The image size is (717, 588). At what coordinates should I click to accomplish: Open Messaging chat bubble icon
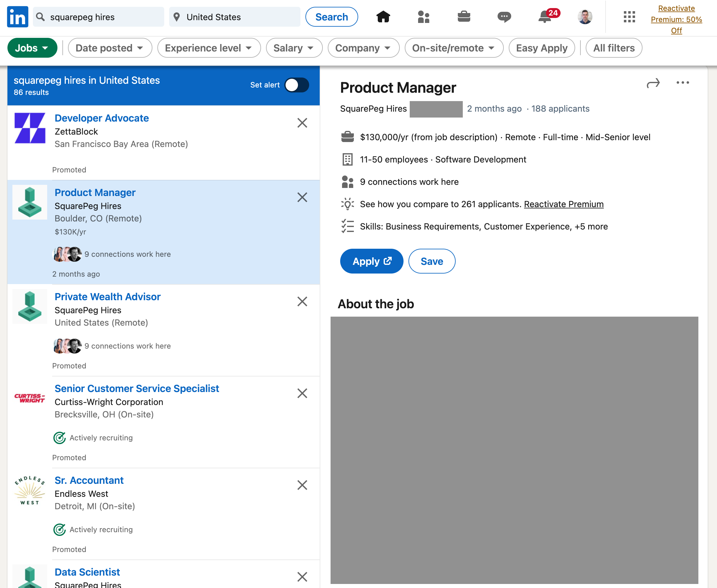pyautogui.click(x=504, y=17)
